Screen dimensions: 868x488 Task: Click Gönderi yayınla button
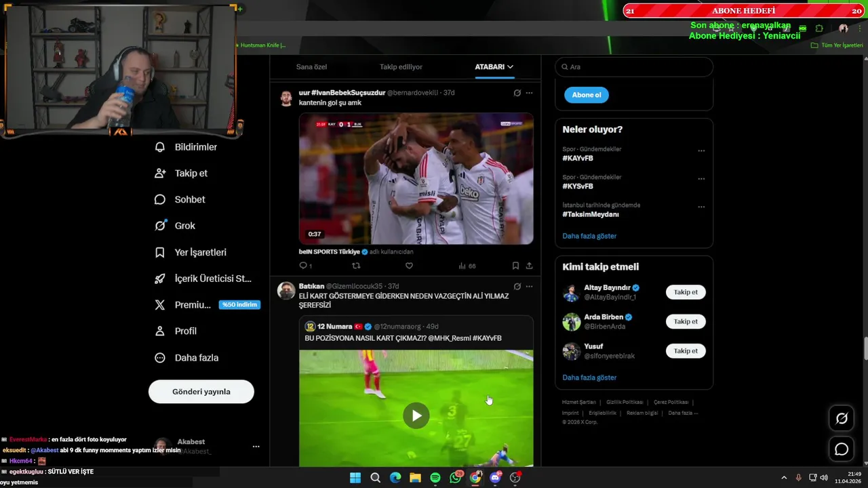click(201, 392)
